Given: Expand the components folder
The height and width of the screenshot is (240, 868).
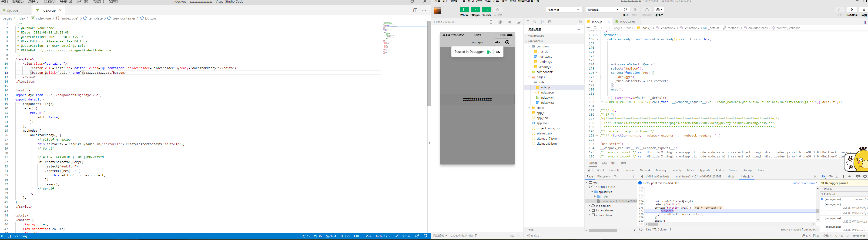Looking at the screenshot, I should click(554, 72).
